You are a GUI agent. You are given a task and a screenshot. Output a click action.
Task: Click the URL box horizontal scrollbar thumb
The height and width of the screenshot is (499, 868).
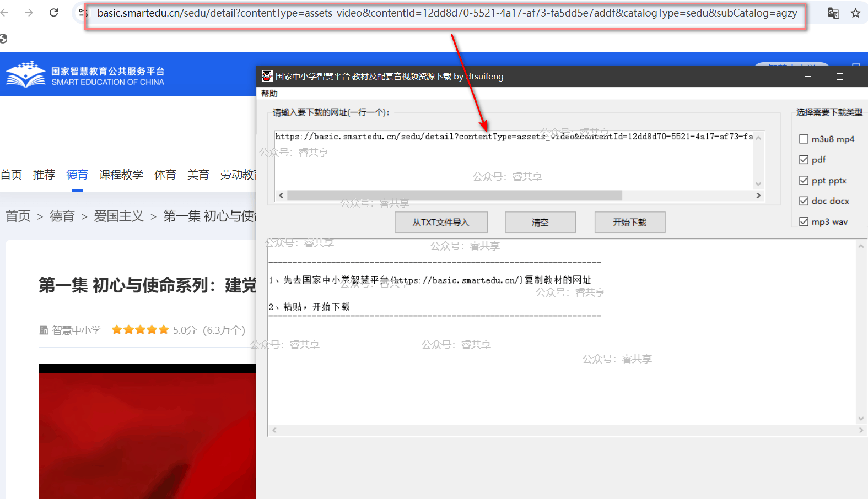[455, 196]
